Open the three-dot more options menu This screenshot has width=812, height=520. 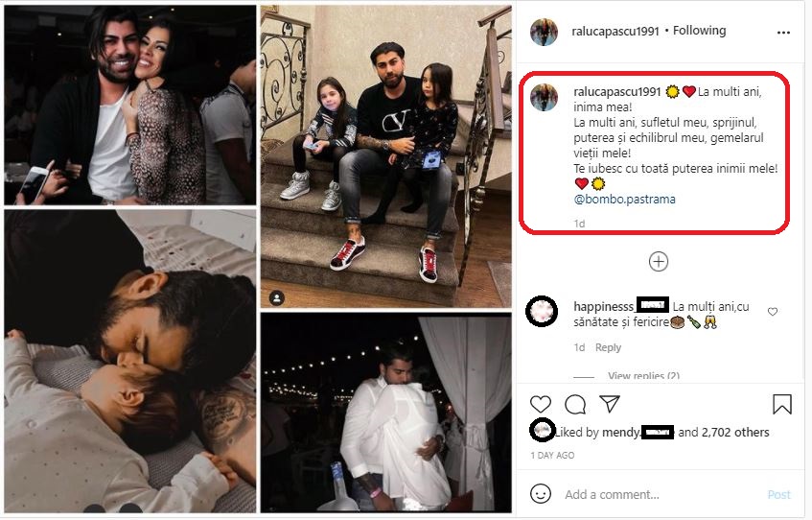tap(783, 32)
